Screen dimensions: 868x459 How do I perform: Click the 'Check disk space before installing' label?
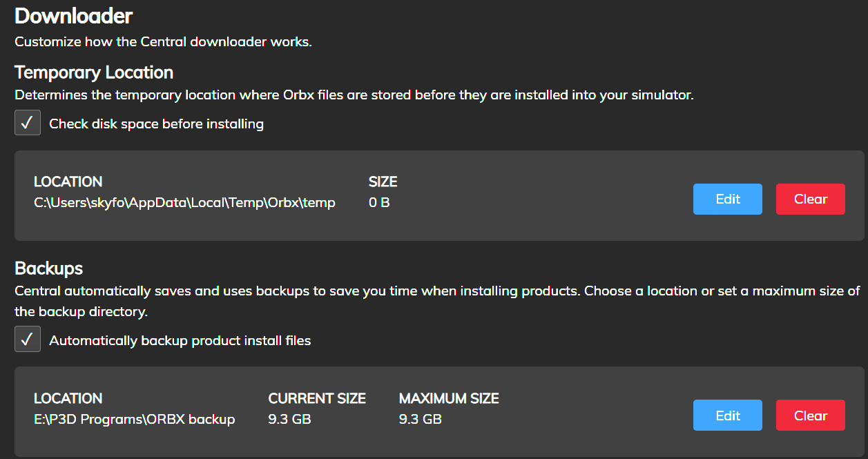pos(157,124)
